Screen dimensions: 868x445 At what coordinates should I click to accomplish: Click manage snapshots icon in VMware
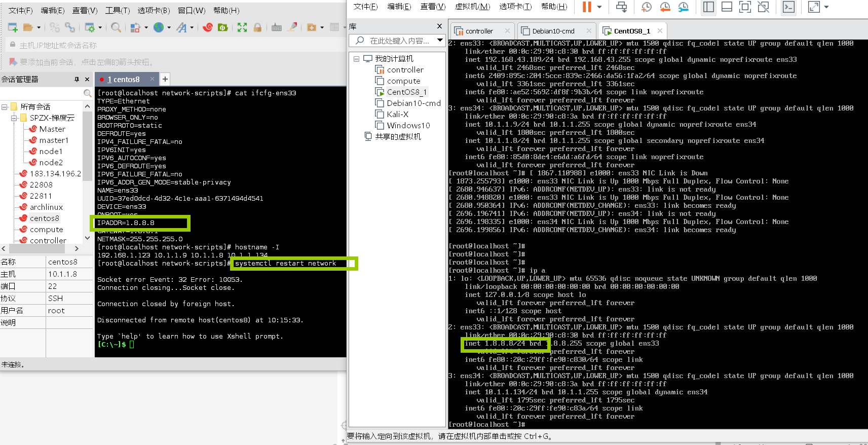point(684,7)
